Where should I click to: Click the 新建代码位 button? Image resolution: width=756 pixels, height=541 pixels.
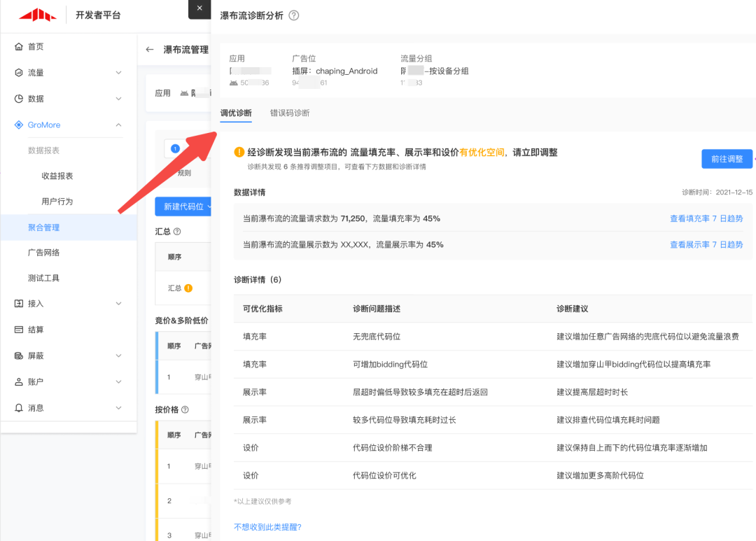[x=183, y=207]
